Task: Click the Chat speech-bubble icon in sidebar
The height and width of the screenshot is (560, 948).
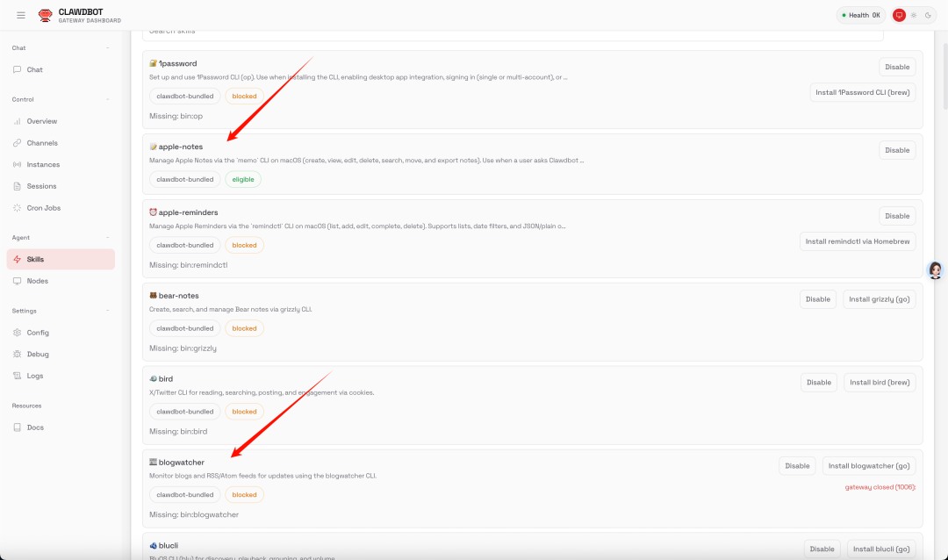Action: coord(17,69)
